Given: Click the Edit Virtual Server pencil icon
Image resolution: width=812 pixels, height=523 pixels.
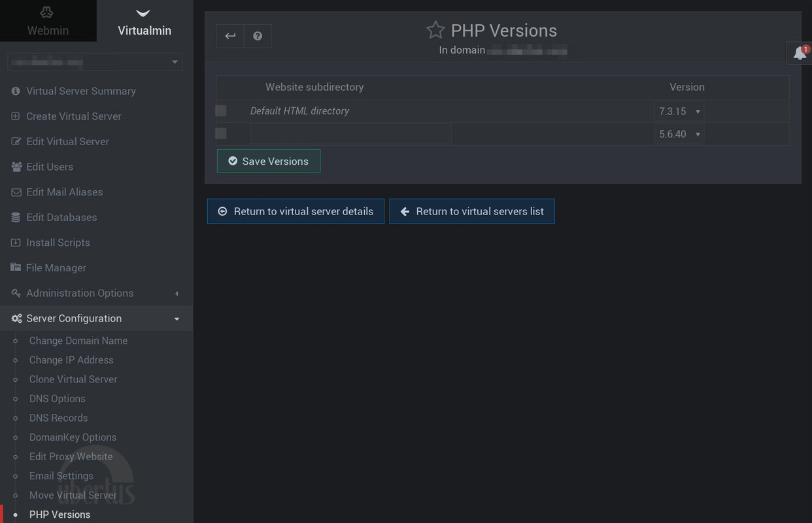Looking at the screenshot, I should click(x=16, y=141).
